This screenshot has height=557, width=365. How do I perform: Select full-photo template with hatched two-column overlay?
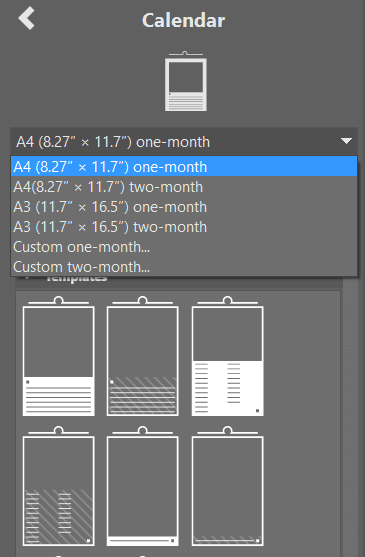59,486
